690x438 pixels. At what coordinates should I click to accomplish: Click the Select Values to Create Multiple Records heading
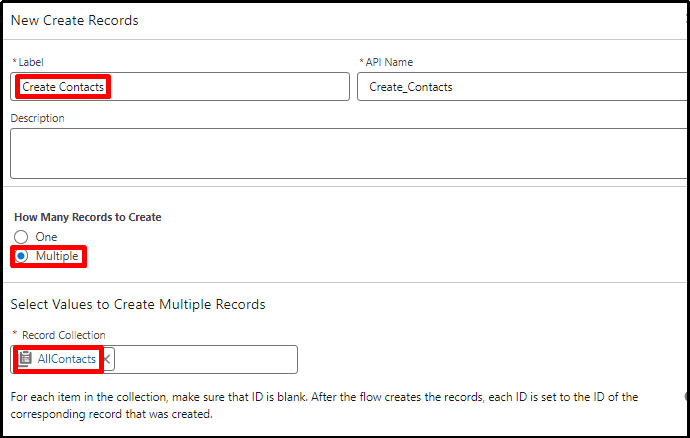click(138, 304)
